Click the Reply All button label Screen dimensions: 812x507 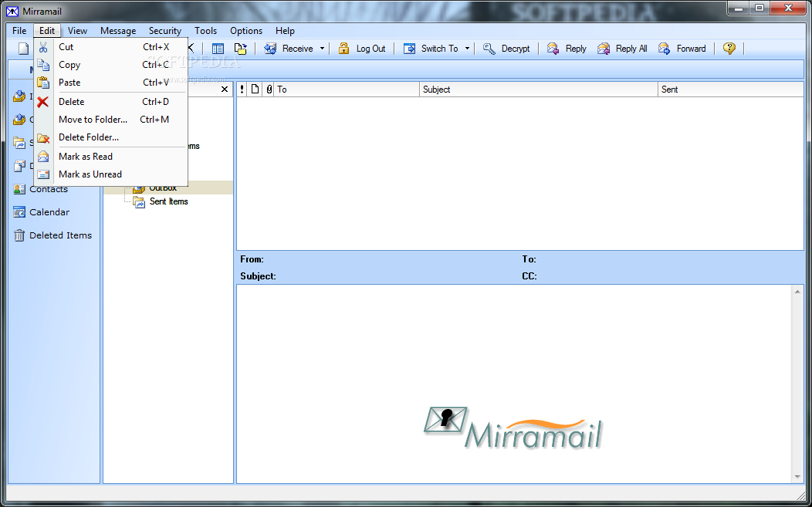[631, 49]
